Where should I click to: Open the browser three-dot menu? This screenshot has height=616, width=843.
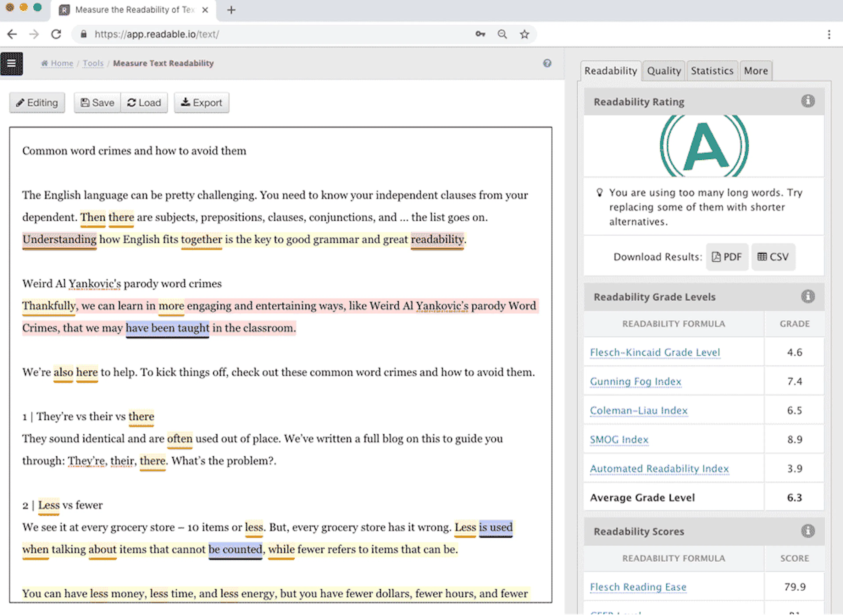[829, 34]
